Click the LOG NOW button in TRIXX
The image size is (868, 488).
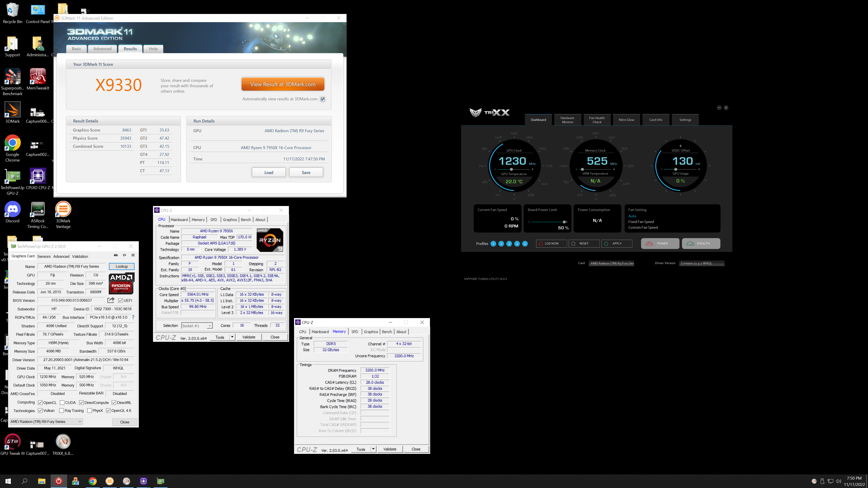click(551, 244)
